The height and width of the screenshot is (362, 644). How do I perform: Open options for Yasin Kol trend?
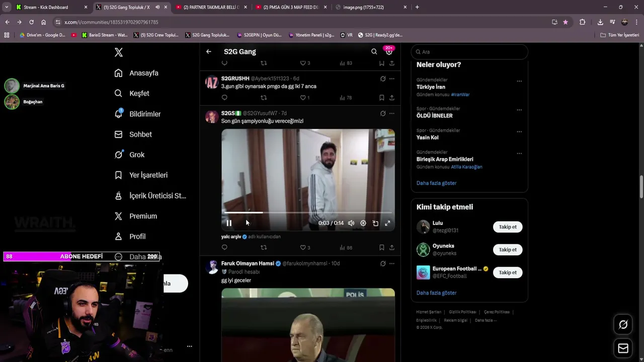tap(519, 132)
